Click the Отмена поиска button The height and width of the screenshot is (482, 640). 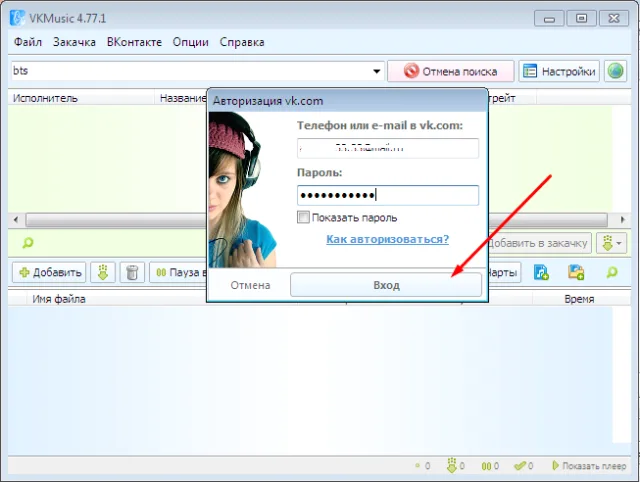coord(451,71)
